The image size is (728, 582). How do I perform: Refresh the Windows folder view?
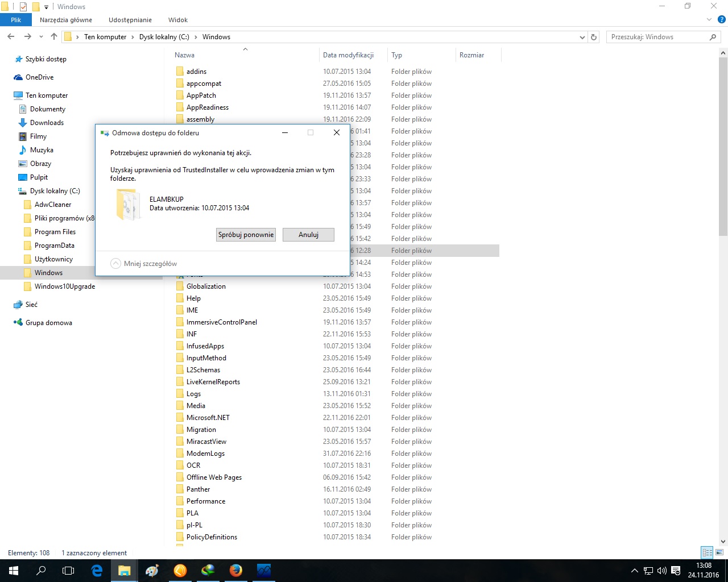[594, 37]
